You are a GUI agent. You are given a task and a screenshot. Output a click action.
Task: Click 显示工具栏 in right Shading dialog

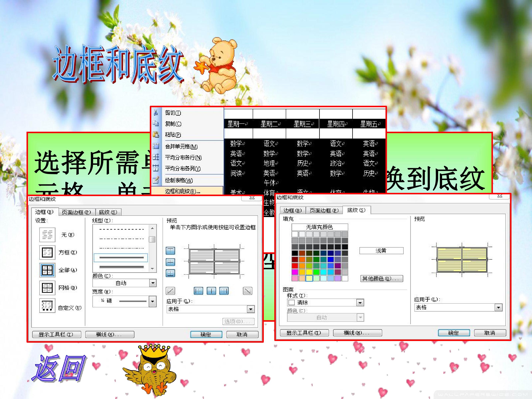pos(304,333)
